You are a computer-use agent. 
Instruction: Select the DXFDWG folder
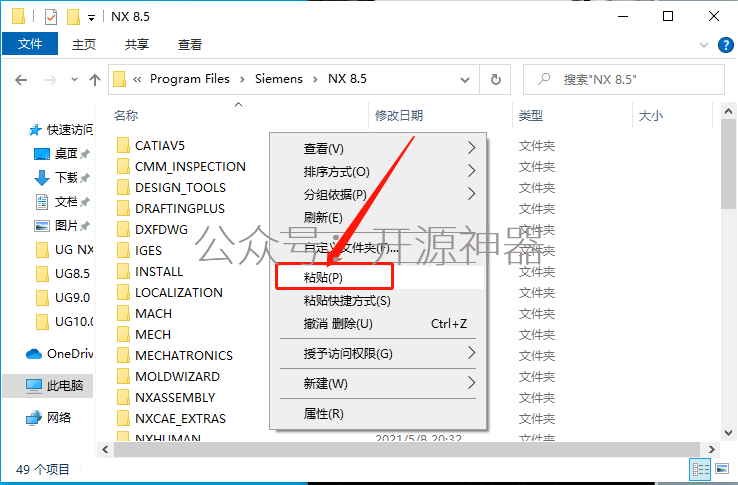(161, 229)
